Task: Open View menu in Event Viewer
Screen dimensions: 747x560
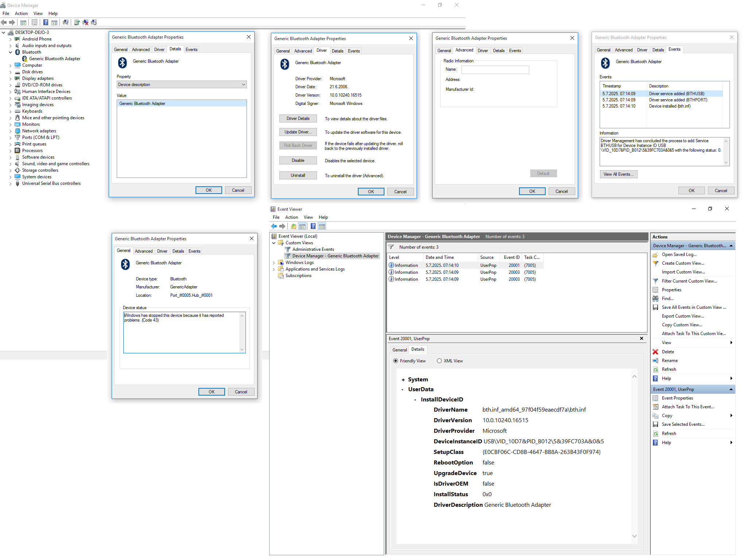Action: pos(308,217)
